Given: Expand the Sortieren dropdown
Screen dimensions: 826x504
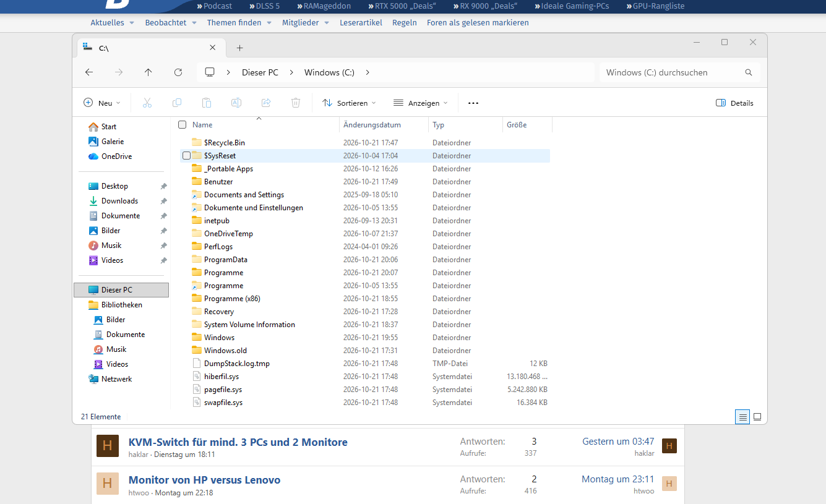Looking at the screenshot, I should (x=349, y=103).
